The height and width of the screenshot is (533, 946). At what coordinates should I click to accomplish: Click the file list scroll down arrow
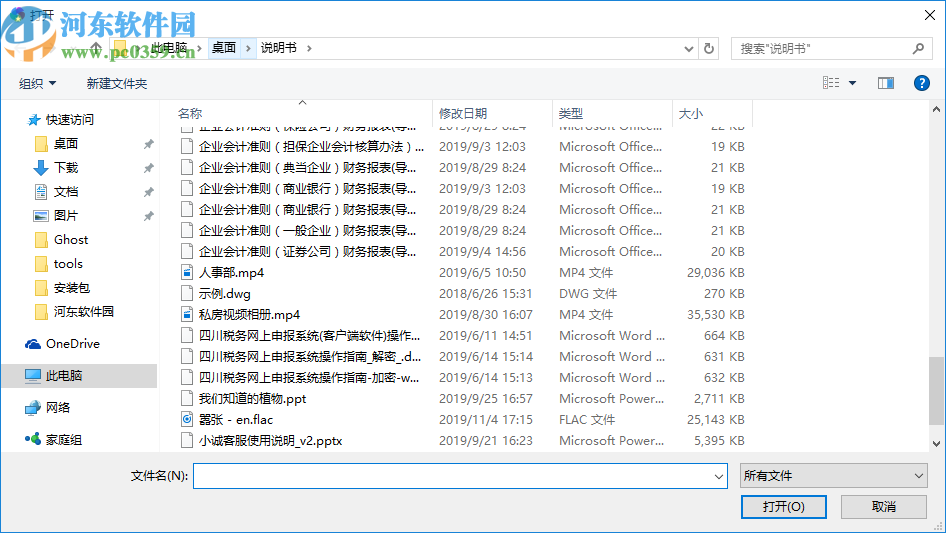coord(936,444)
